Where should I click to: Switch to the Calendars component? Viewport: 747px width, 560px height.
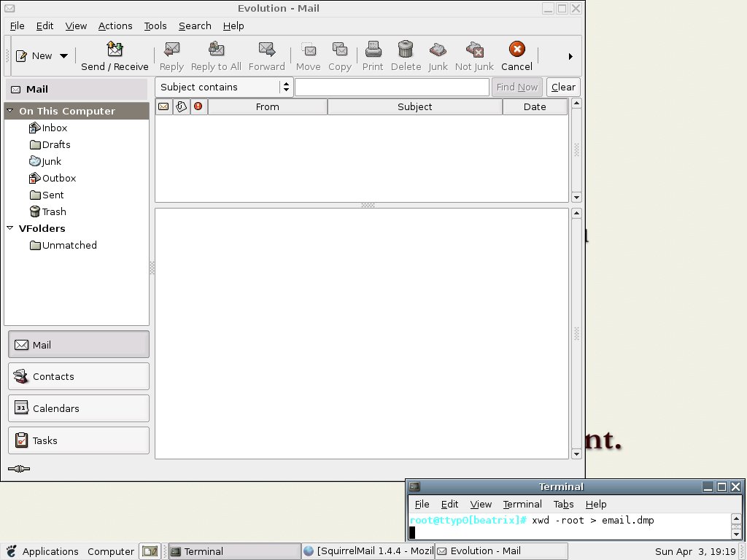pyautogui.click(x=79, y=408)
